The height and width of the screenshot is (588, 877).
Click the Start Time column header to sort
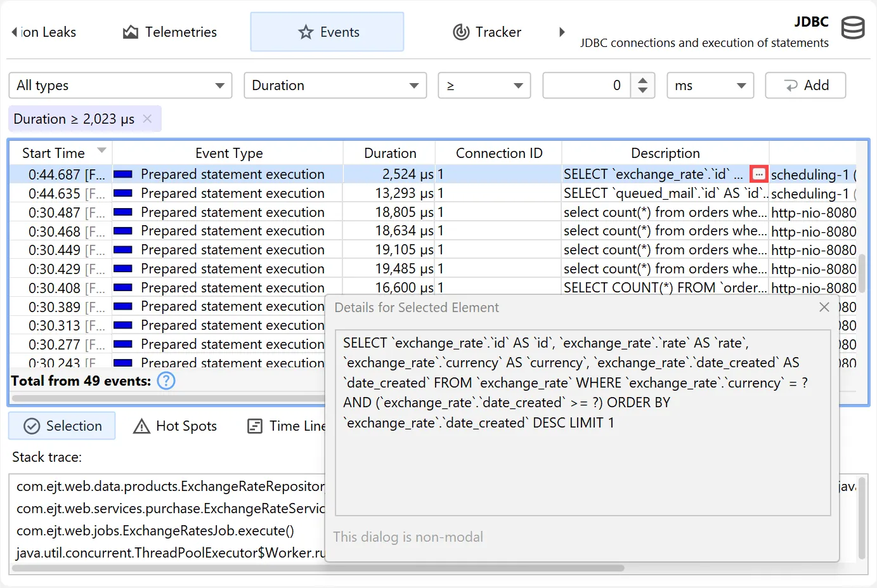53,152
